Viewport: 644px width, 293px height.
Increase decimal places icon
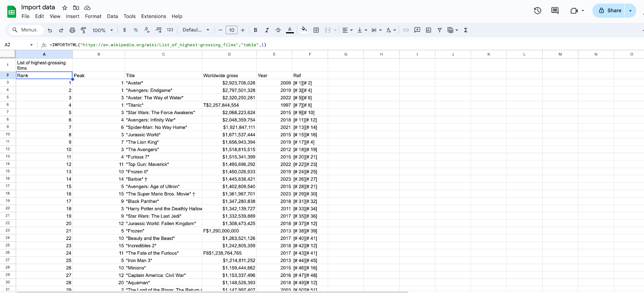158,30
